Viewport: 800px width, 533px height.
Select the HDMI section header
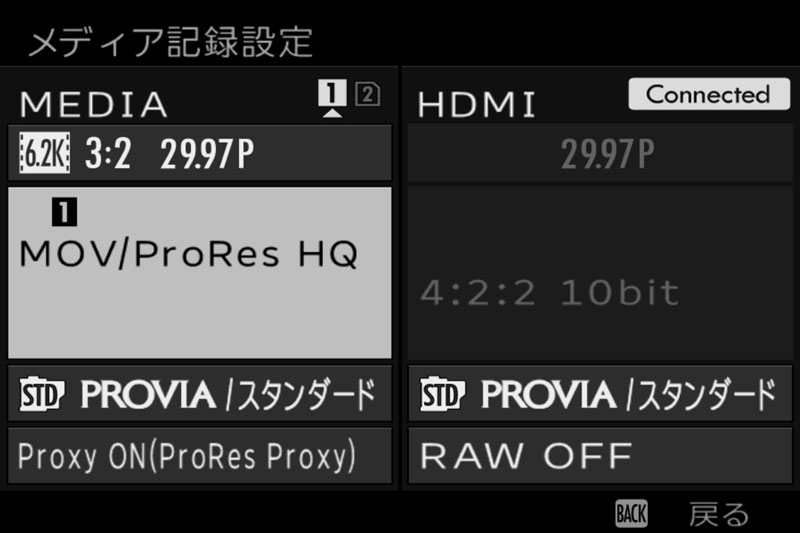pos(477,105)
